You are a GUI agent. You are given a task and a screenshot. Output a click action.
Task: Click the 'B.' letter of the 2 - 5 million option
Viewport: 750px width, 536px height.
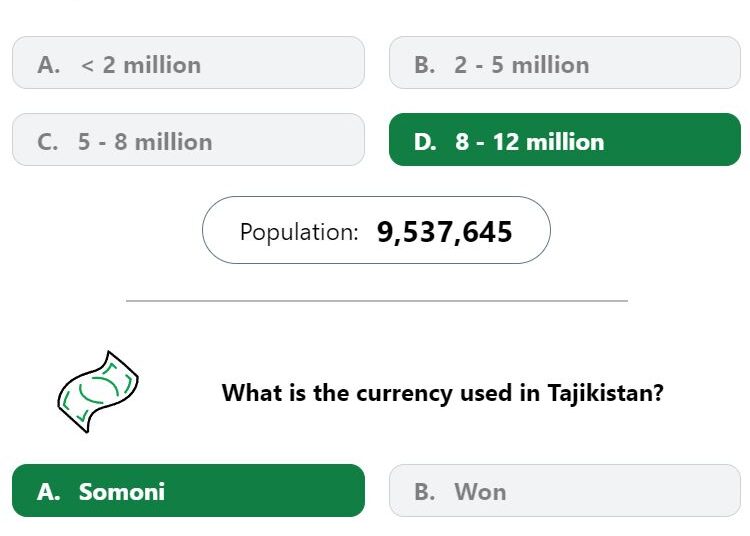point(425,65)
